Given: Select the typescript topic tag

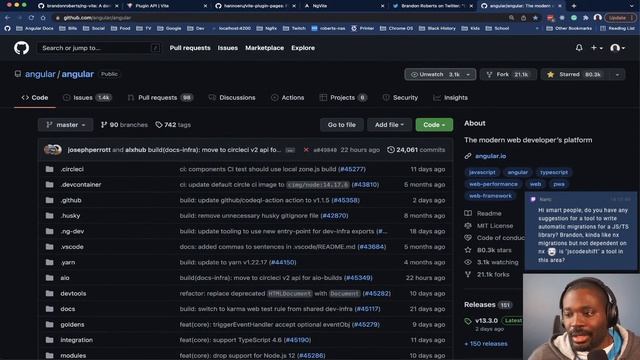Looking at the screenshot, I should click(553, 172).
